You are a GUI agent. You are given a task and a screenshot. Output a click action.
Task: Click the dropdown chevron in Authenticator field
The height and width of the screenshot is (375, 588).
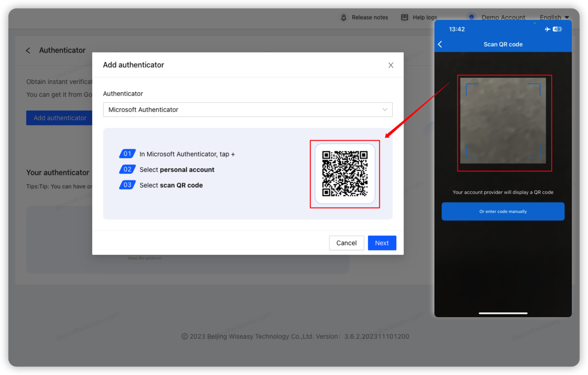click(x=385, y=110)
